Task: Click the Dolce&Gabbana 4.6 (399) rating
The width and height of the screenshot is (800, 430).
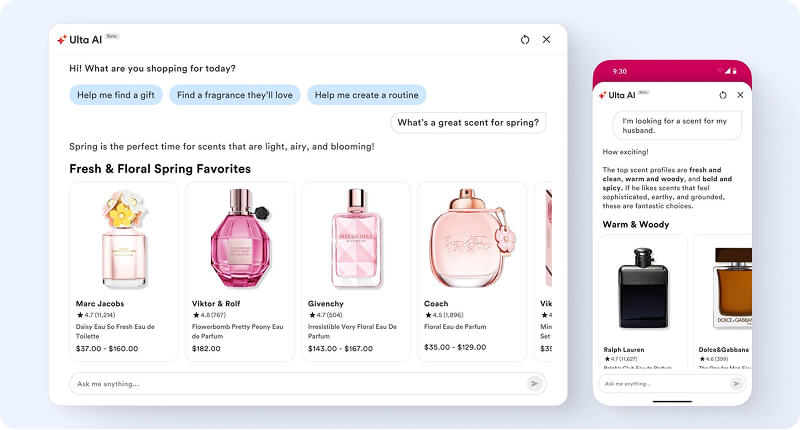Action: pyautogui.click(x=713, y=359)
